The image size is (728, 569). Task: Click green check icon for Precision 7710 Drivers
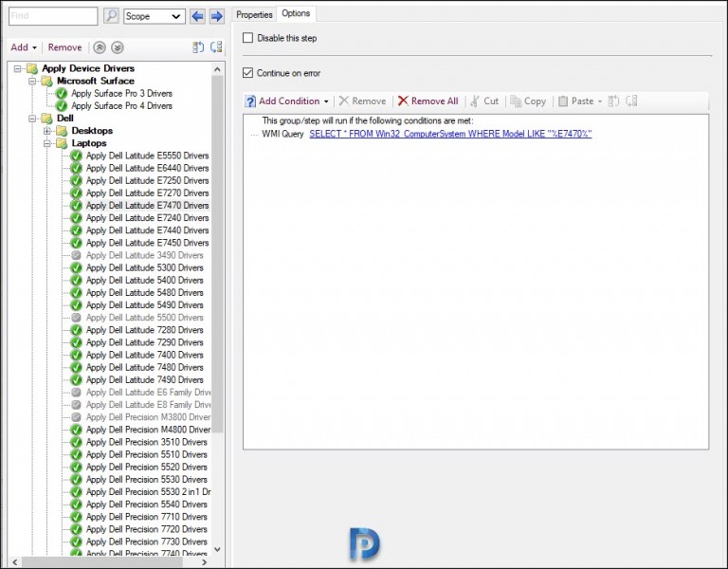pos(76,517)
